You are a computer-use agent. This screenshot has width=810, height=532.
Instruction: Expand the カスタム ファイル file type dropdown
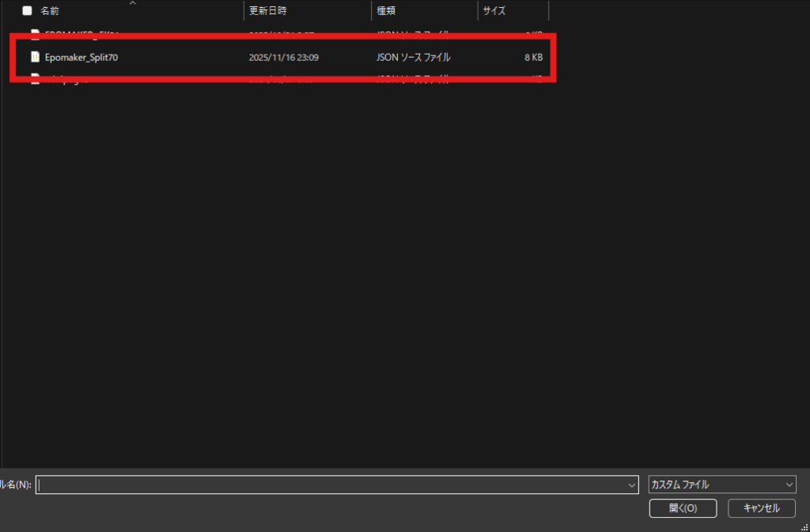[721, 485]
